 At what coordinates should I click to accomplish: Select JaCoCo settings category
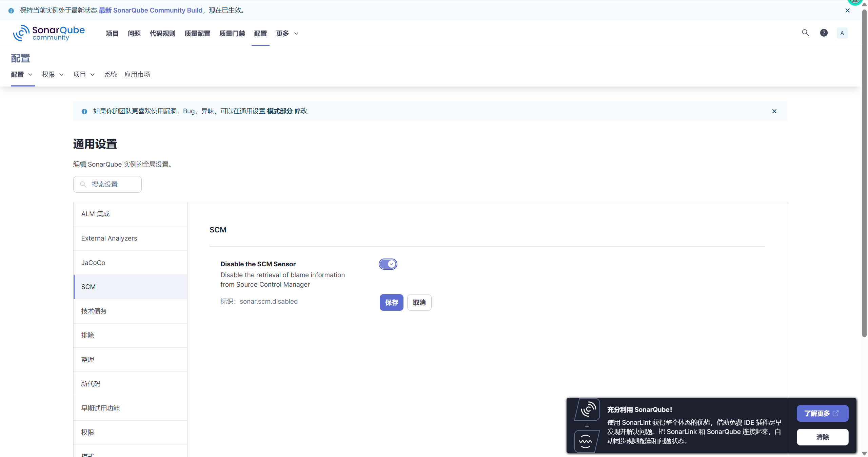[x=130, y=263]
